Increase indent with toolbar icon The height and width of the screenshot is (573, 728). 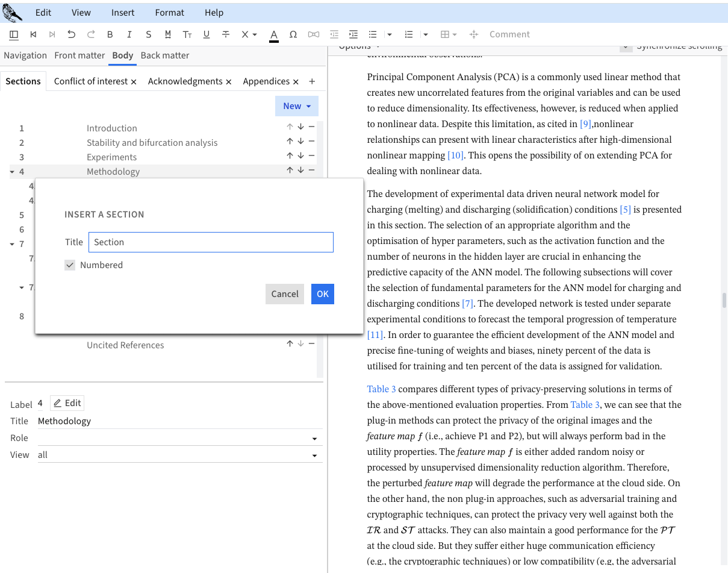click(x=353, y=34)
